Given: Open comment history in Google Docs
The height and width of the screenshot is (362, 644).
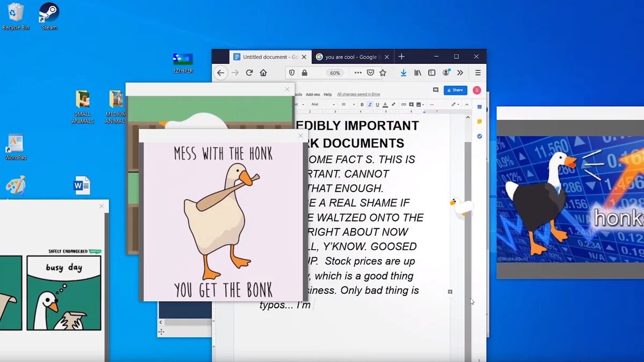Looking at the screenshot, I should [x=436, y=90].
